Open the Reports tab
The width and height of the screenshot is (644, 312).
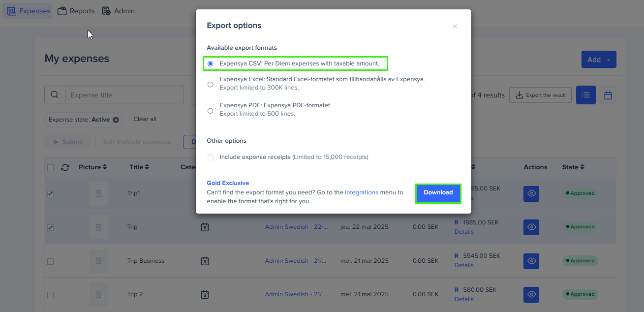tap(76, 11)
